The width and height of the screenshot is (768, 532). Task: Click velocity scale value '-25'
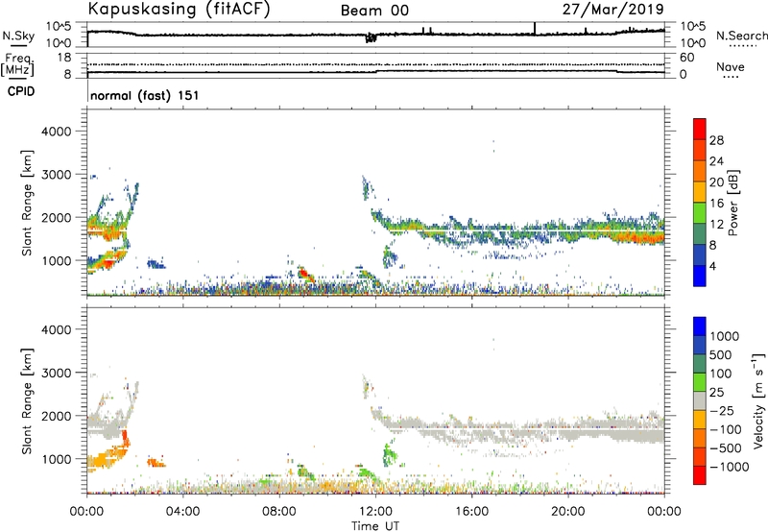[722, 410]
